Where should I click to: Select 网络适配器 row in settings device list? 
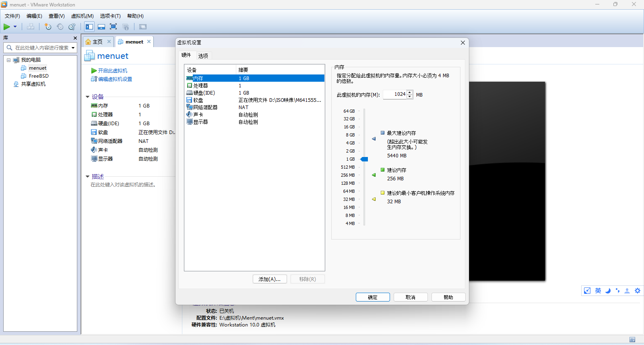254,107
